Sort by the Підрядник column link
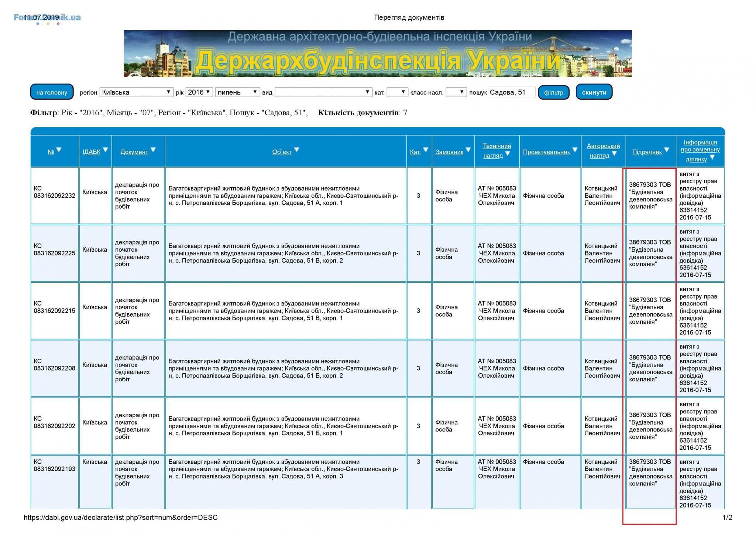The height and width of the screenshot is (535, 756). click(647, 152)
